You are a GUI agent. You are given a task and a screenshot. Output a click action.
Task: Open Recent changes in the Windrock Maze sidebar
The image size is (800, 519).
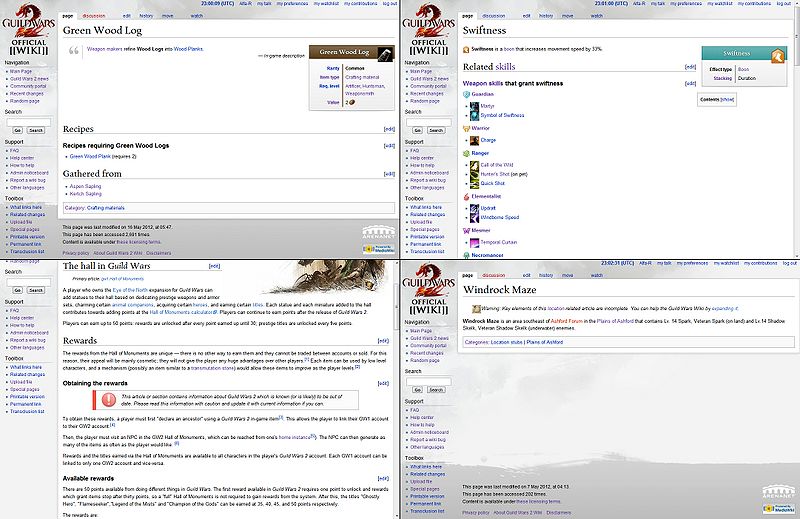coord(427,353)
